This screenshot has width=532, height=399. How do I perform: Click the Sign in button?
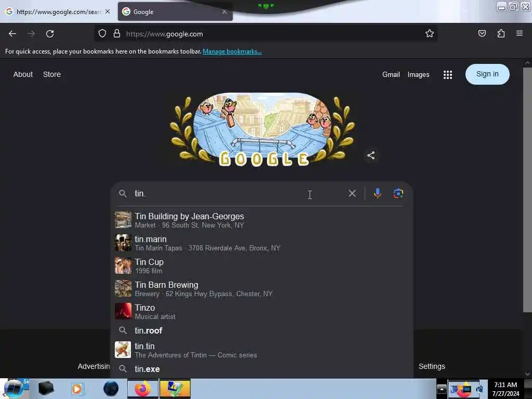[x=487, y=74]
